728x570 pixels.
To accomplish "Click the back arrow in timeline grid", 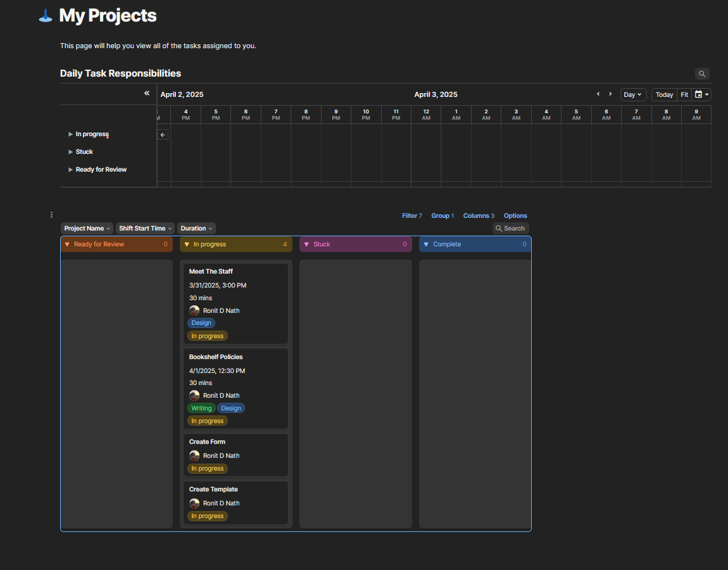I will point(163,135).
